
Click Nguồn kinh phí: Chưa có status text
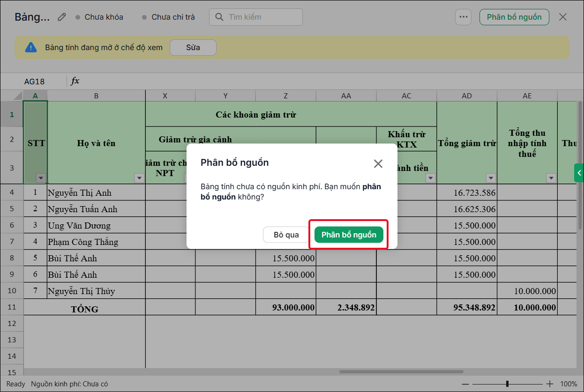pos(69,384)
